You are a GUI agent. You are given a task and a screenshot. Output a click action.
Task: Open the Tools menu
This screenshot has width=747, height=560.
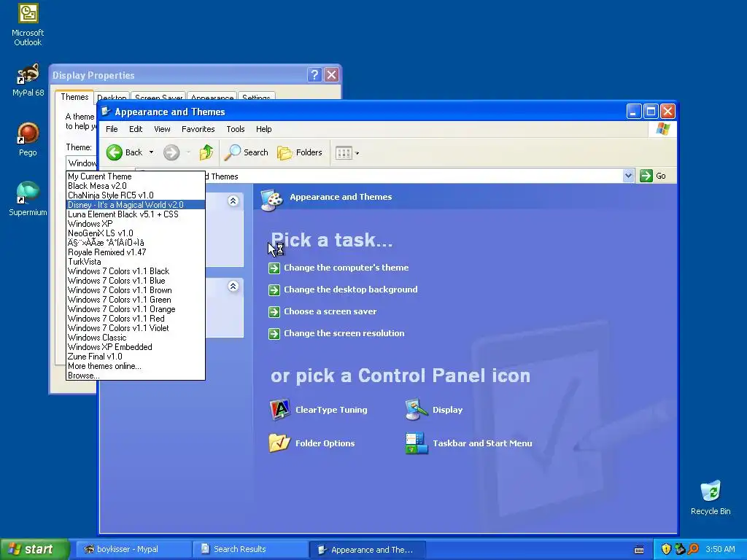[x=236, y=129]
